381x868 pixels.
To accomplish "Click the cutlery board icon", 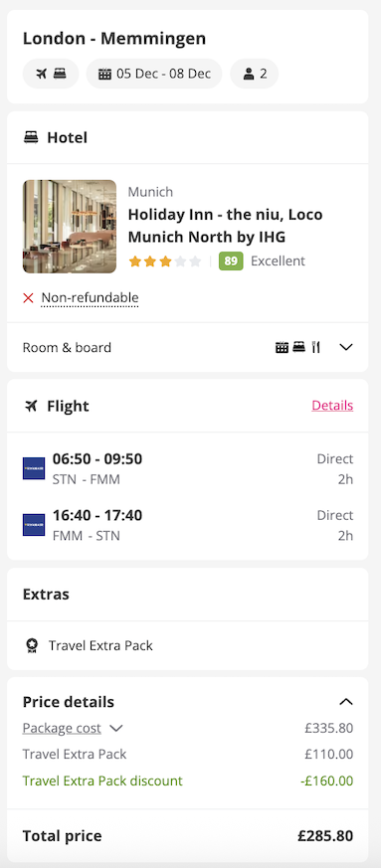I will click(316, 348).
